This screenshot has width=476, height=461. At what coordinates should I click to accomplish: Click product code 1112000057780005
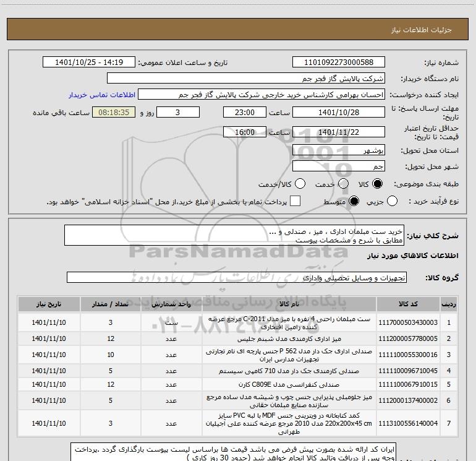coord(408,339)
